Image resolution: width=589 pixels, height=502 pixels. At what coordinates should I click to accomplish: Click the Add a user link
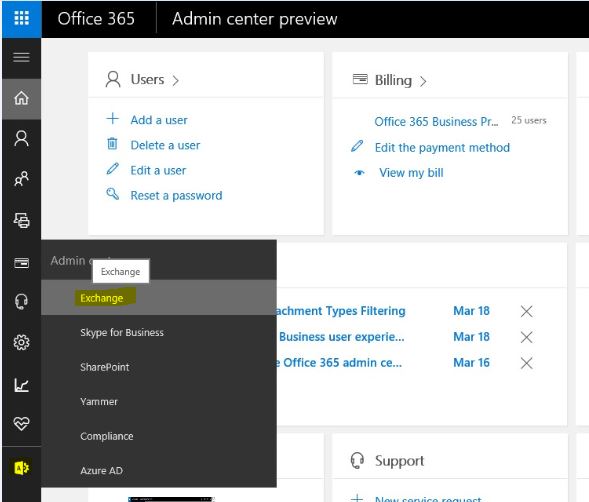pyautogui.click(x=159, y=120)
